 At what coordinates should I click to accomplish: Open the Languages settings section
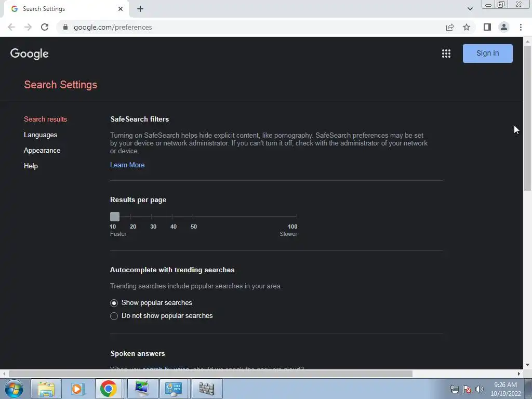point(41,135)
